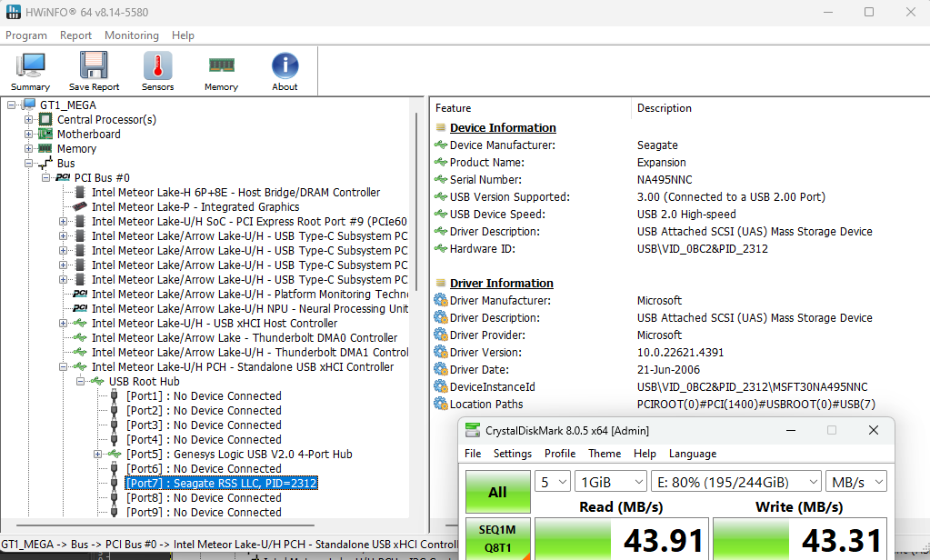Click the PCI Bus #0 icon
The height and width of the screenshot is (560, 930).
pos(63,177)
